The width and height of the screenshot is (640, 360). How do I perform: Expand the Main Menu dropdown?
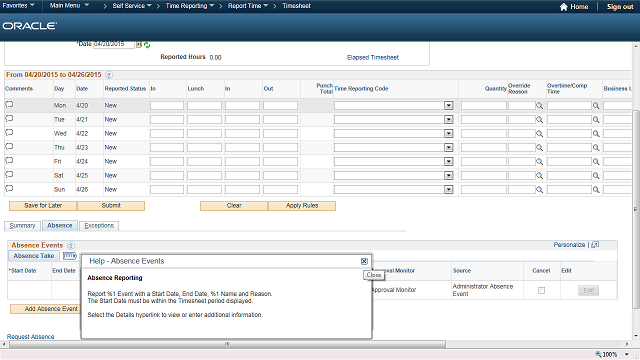[69, 6]
